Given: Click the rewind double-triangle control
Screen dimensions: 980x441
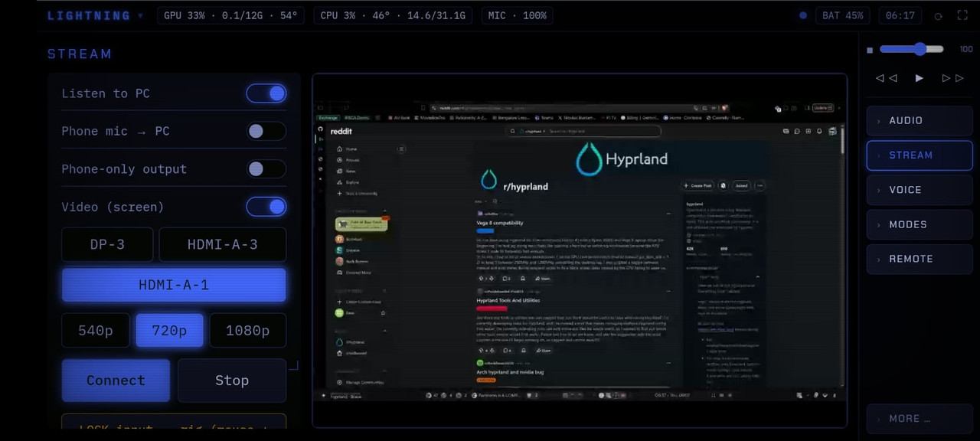Looking at the screenshot, I should [886, 78].
